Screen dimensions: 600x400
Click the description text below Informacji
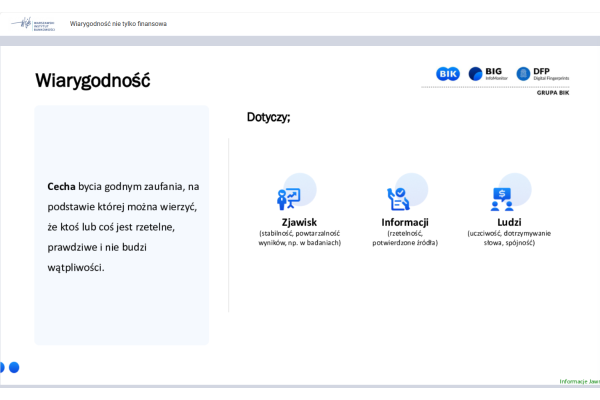pyautogui.click(x=405, y=238)
